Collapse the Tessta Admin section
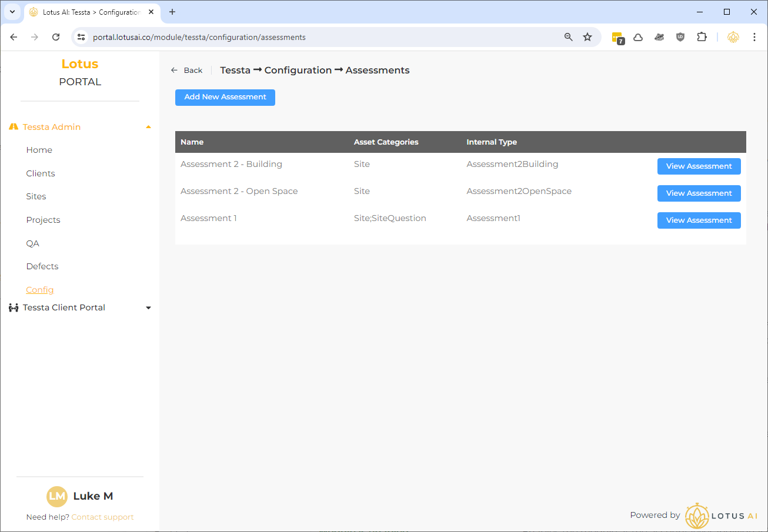Image resolution: width=768 pixels, height=532 pixels. [148, 127]
